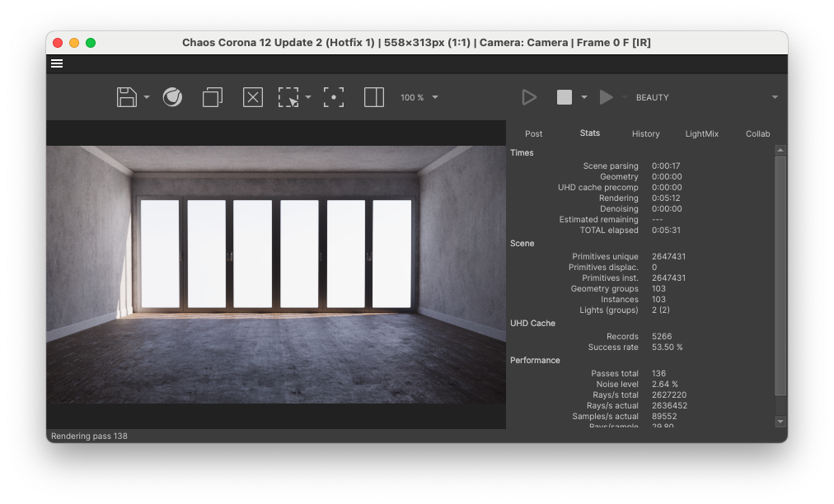The image size is (834, 504).
Task: Click the filled Resume render play icon
Action: 606,97
